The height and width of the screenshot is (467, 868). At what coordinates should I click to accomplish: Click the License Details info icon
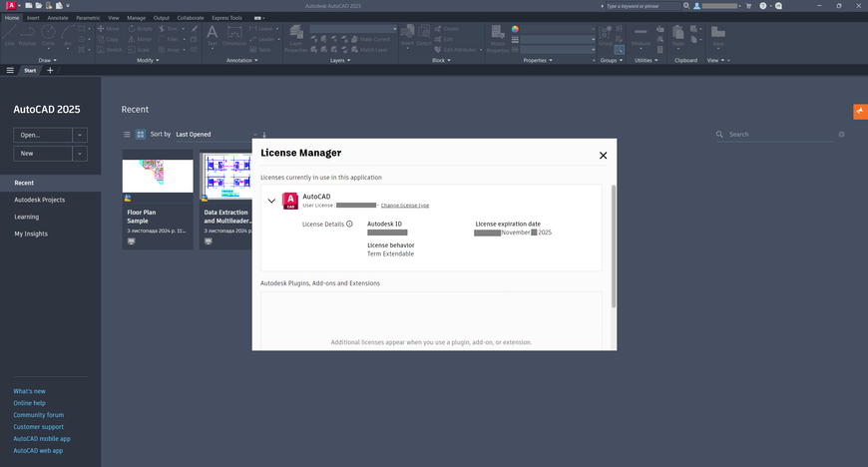349,224
